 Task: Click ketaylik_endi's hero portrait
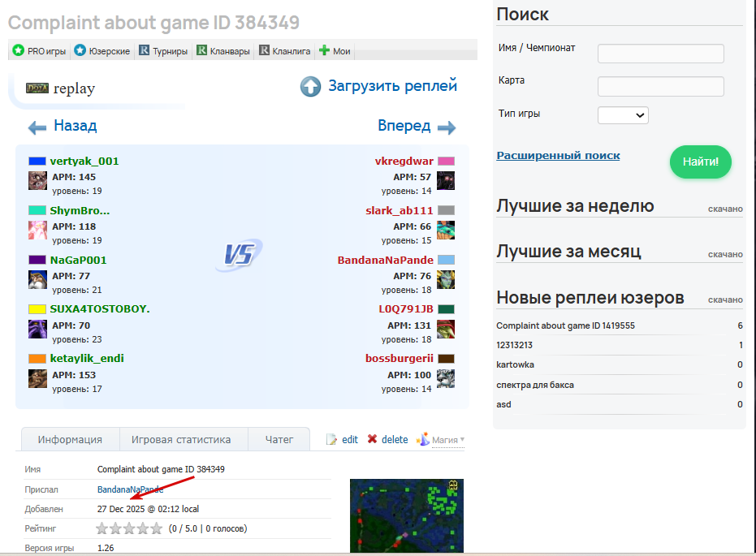37,379
